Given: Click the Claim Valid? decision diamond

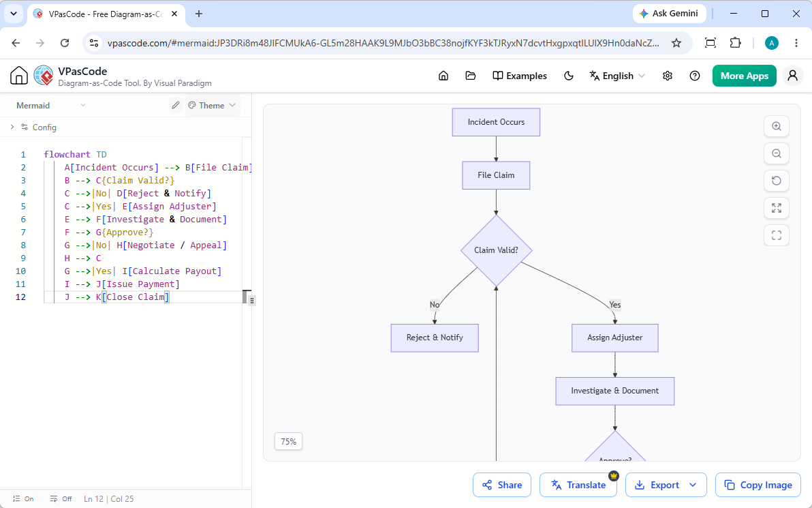Looking at the screenshot, I should (496, 250).
